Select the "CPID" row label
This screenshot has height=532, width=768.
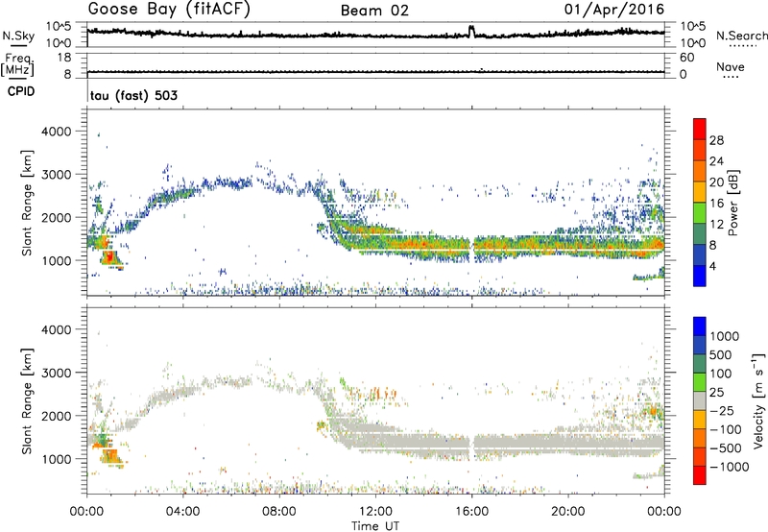(x=21, y=91)
